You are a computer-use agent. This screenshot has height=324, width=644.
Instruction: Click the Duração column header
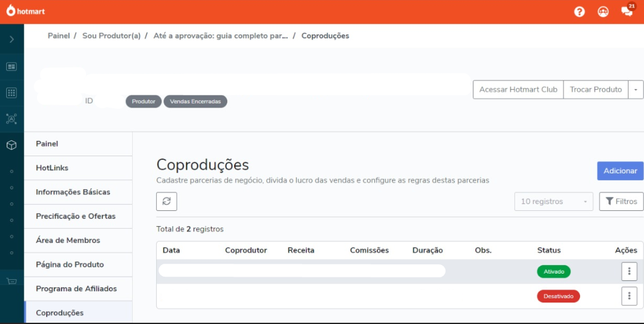[428, 250]
